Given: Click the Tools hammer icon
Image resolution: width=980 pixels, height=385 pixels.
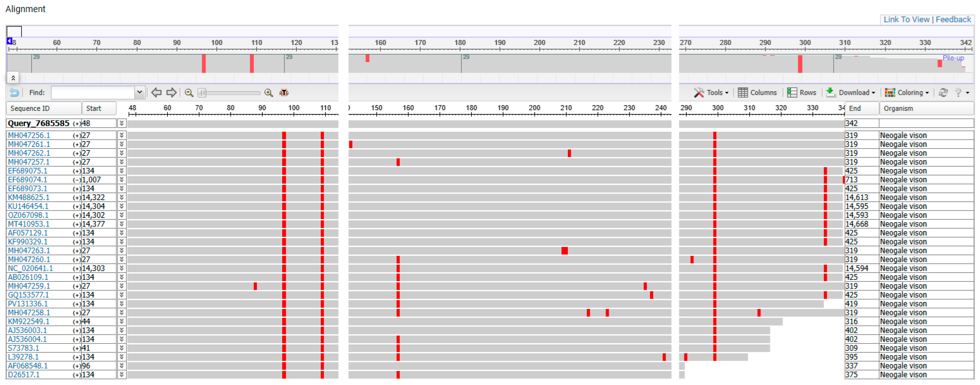Looking at the screenshot, I should click(x=699, y=92).
